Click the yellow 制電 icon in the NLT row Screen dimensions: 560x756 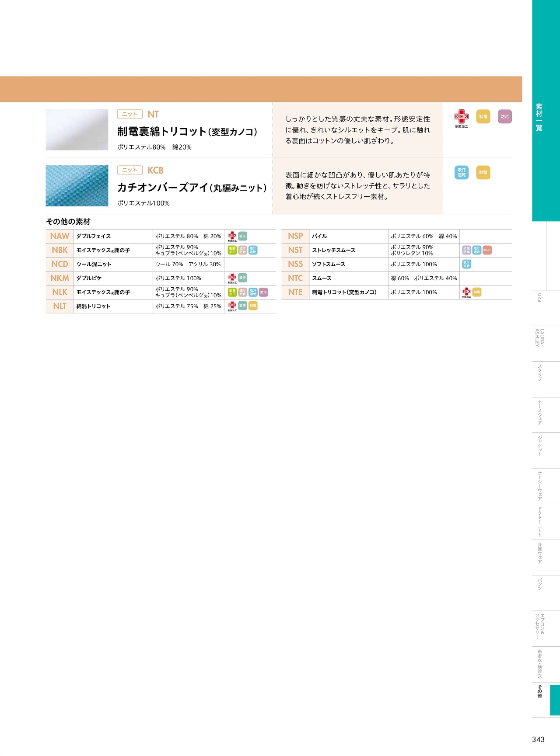[253, 306]
